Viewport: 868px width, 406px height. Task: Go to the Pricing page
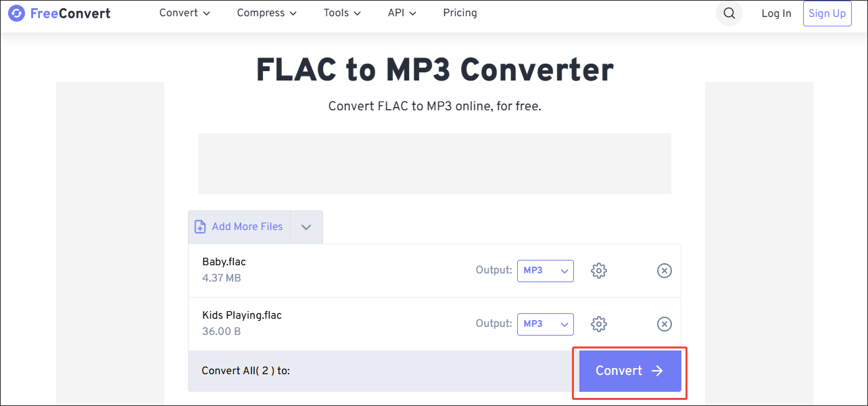click(x=460, y=12)
